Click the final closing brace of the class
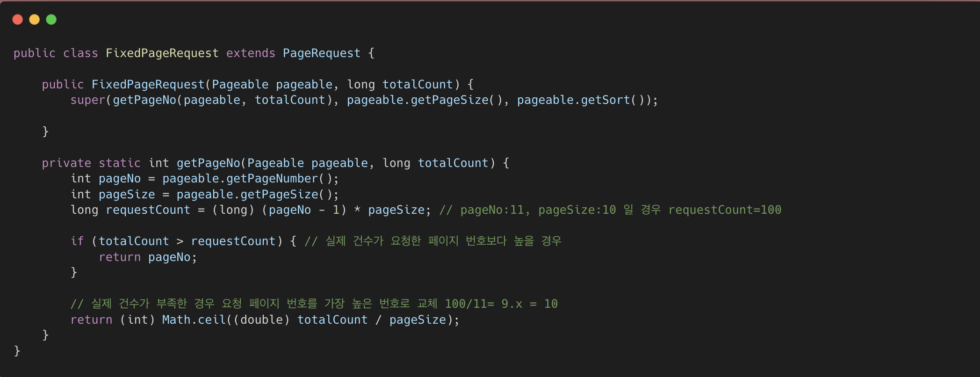Image resolution: width=980 pixels, height=377 pixels. click(x=17, y=351)
